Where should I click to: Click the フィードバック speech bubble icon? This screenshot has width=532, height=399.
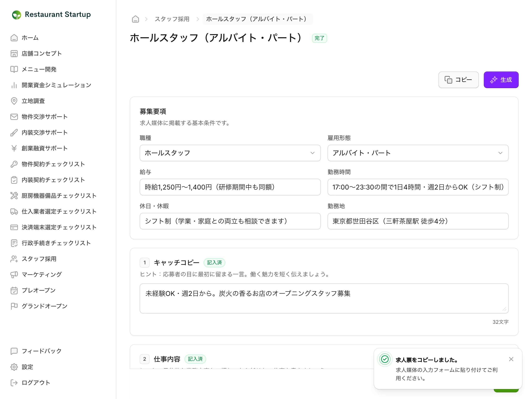(x=14, y=351)
